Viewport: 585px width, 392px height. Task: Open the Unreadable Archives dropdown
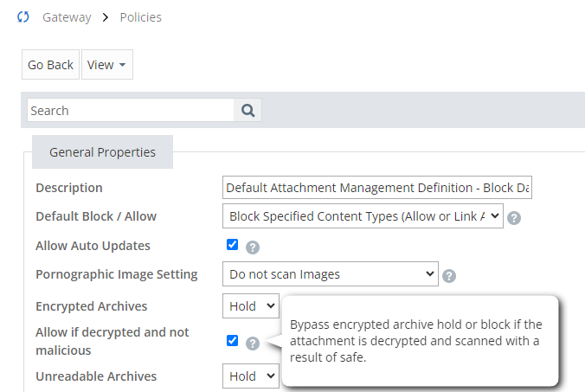pos(250,376)
